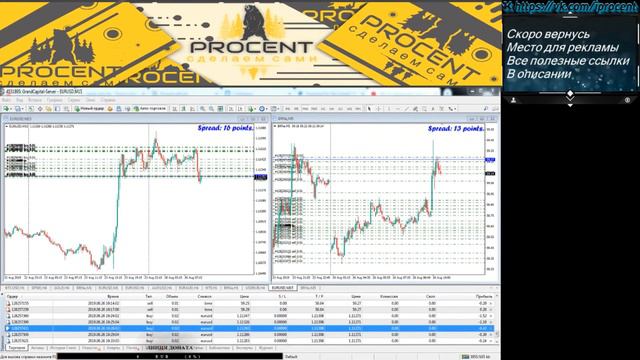Open the New Chart toolbar icon

coord(6,109)
